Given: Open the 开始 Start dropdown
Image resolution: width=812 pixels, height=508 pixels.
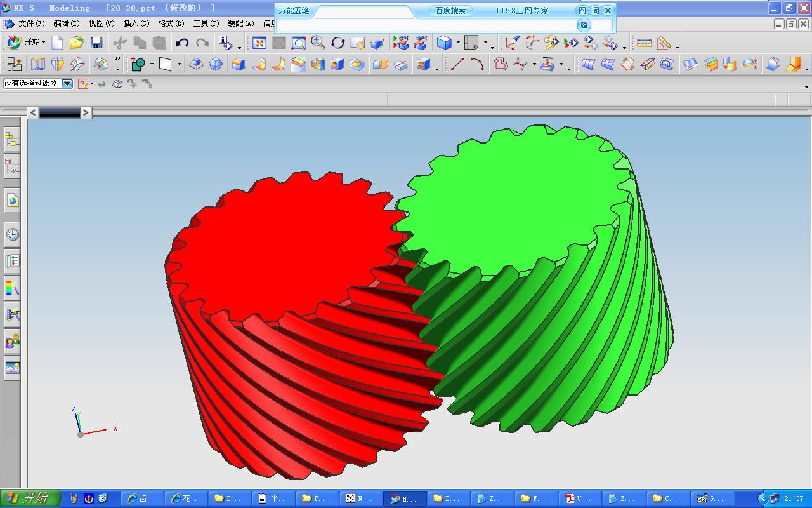Looking at the screenshot, I should (25, 42).
